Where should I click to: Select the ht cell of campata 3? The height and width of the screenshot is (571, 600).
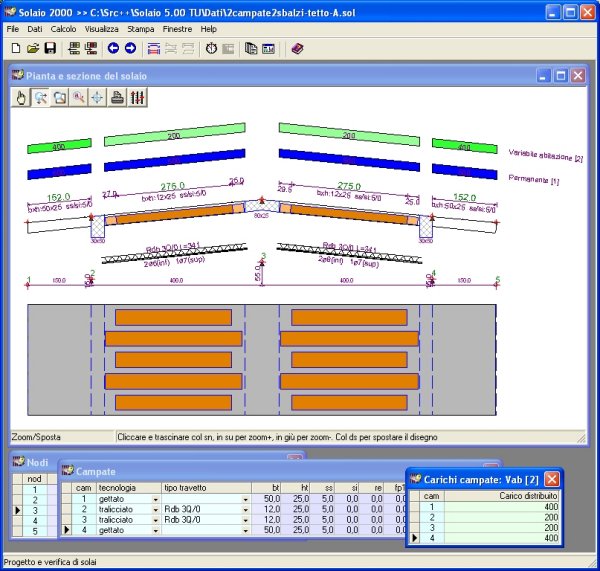point(296,520)
